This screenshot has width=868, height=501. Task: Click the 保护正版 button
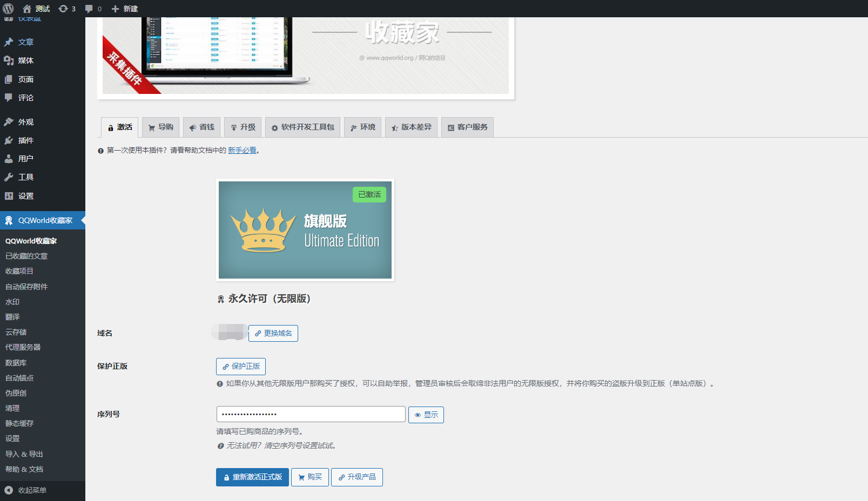pyautogui.click(x=241, y=366)
